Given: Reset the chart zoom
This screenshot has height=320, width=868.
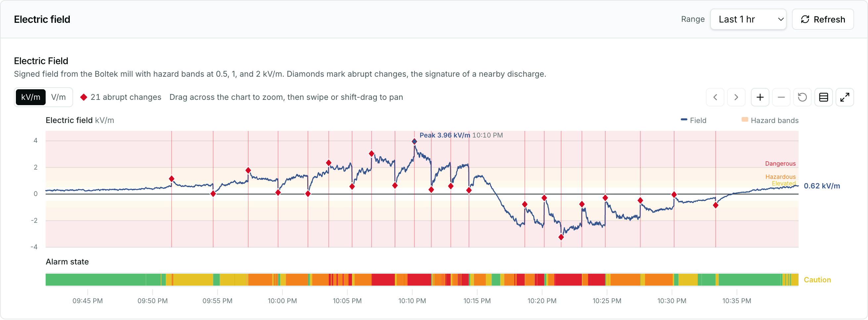Looking at the screenshot, I should (x=803, y=97).
